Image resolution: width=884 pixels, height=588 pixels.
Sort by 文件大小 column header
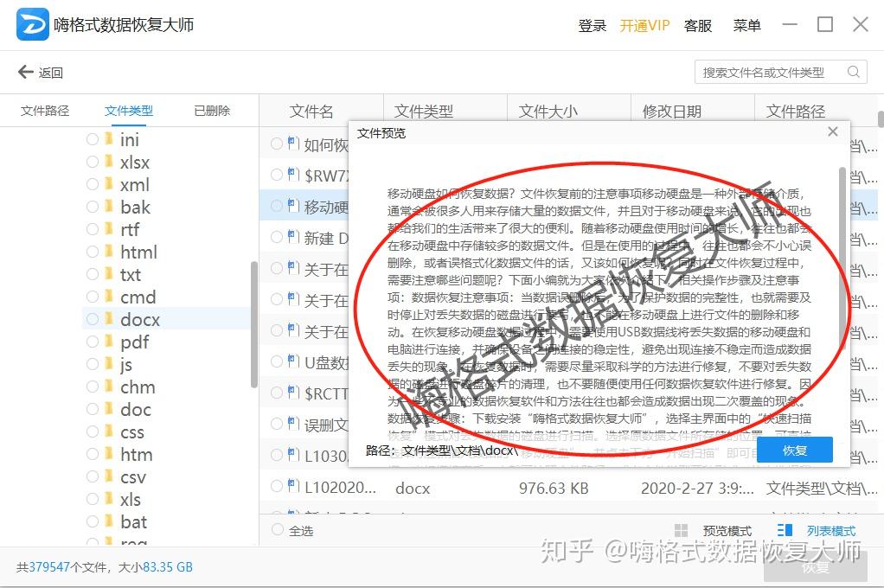click(x=548, y=111)
